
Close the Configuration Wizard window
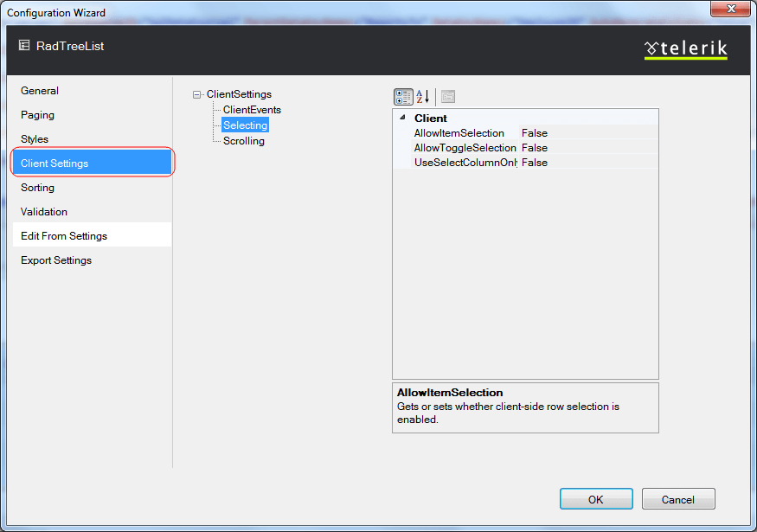click(x=730, y=9)
